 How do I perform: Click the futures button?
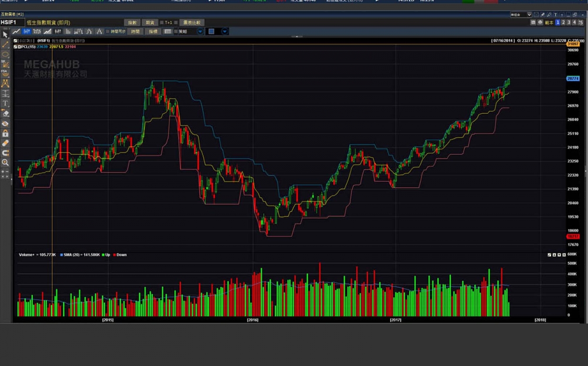click(150, 23)
